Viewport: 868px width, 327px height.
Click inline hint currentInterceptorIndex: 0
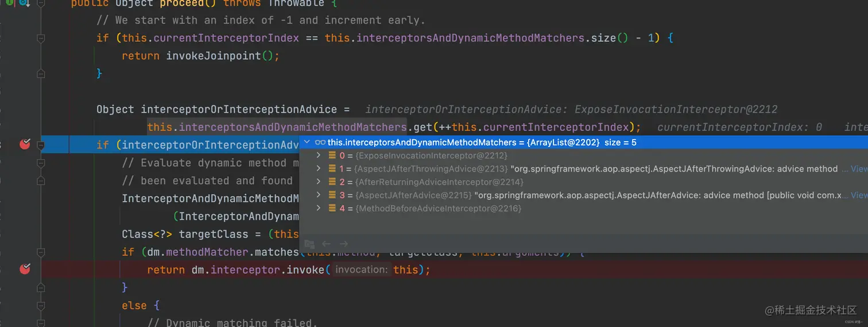(x=739, y=127)
